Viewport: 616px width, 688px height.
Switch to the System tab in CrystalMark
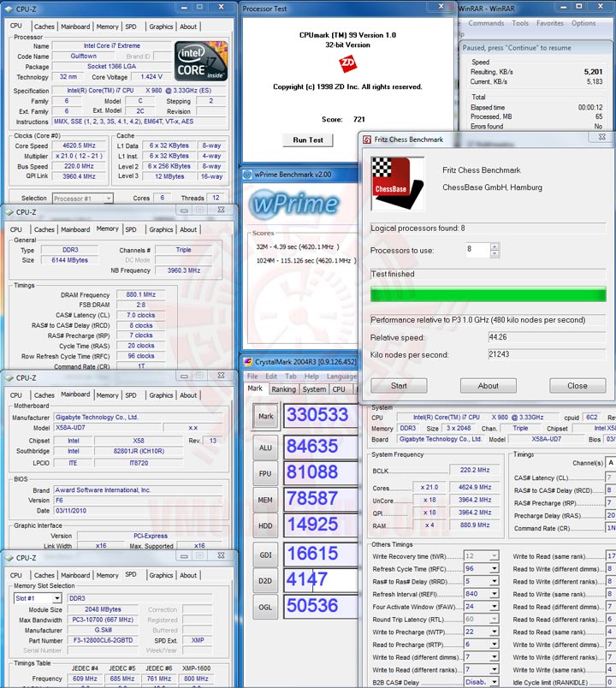click(x=314, y=389)
